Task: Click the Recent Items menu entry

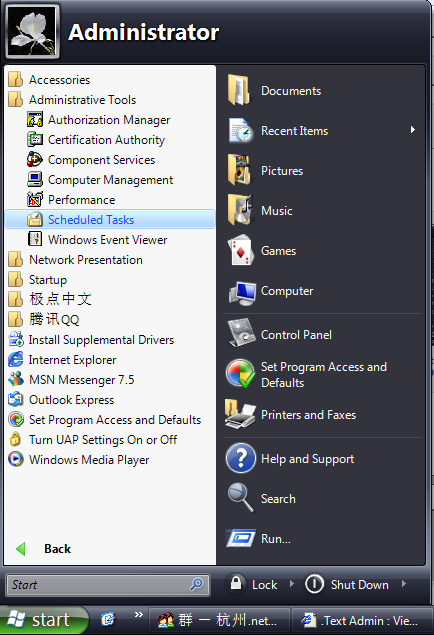Action: (x=322, y=130)
